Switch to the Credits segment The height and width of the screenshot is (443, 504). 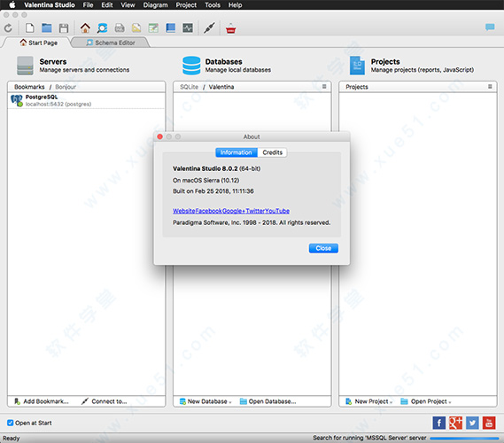272,152
